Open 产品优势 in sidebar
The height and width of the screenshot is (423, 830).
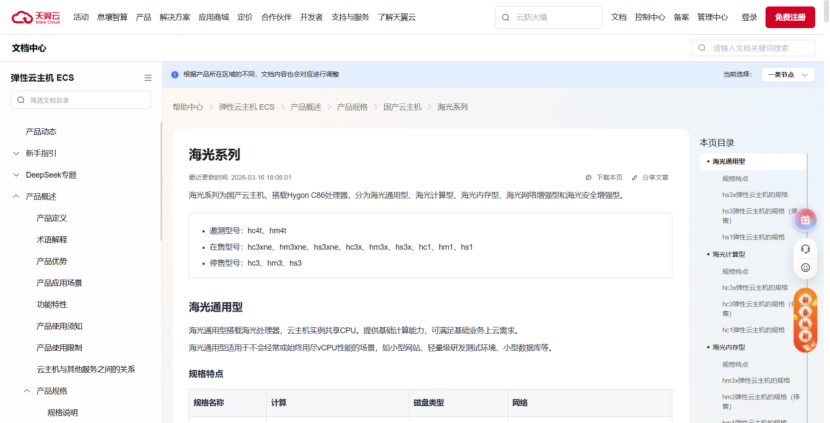(52, 262)
